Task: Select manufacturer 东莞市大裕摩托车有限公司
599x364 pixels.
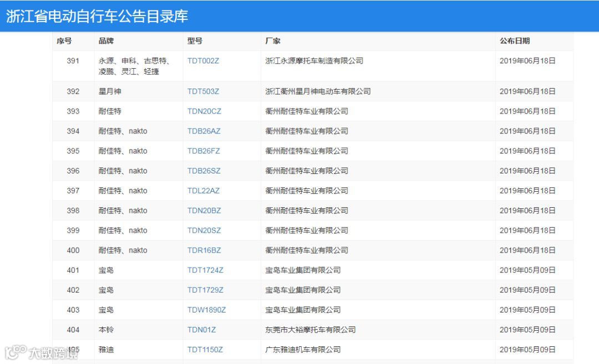Action: tap(310, 329)
